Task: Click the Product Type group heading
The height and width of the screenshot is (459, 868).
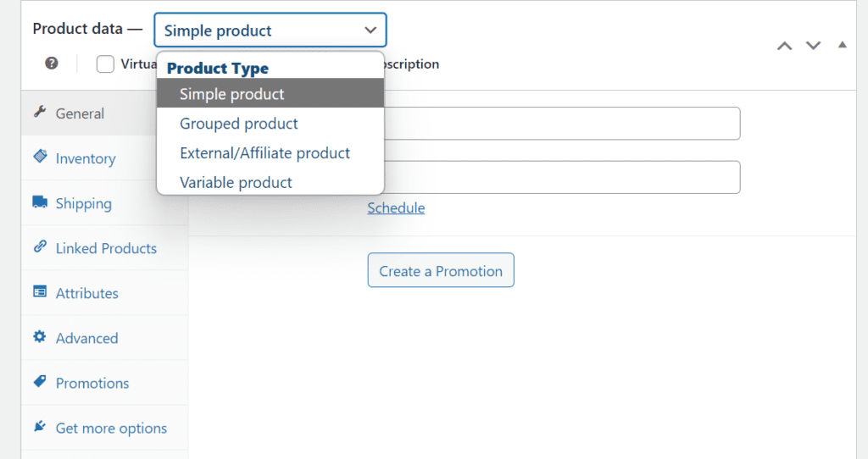Action: 218,68
